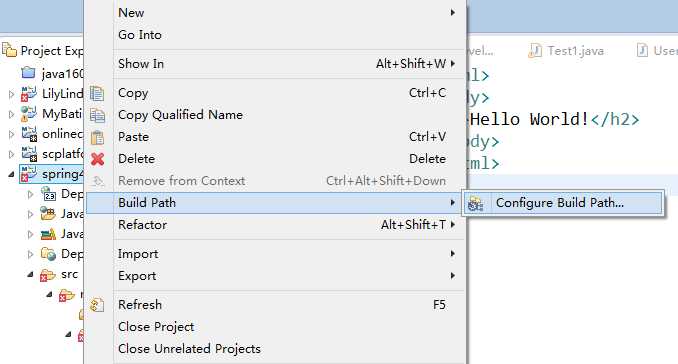Select the java160 tree item

52,73
